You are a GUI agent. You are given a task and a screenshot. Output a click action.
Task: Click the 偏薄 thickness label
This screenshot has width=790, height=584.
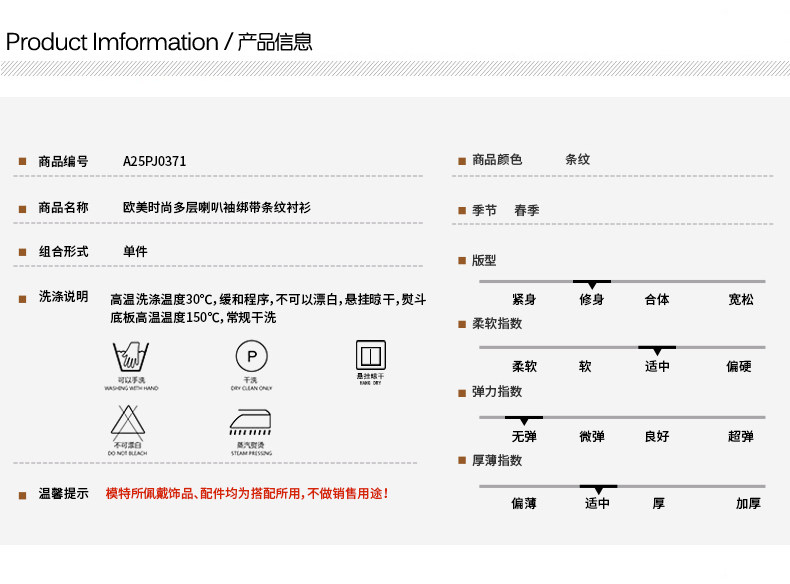(x=524, y=503)
